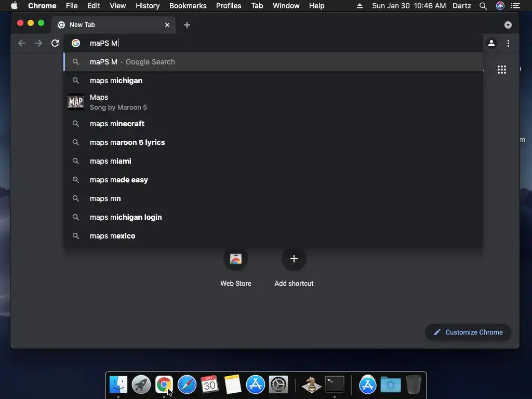Go back using the back arrow
The height and width of the screenshot is (399, 532).
coord(22,43)
